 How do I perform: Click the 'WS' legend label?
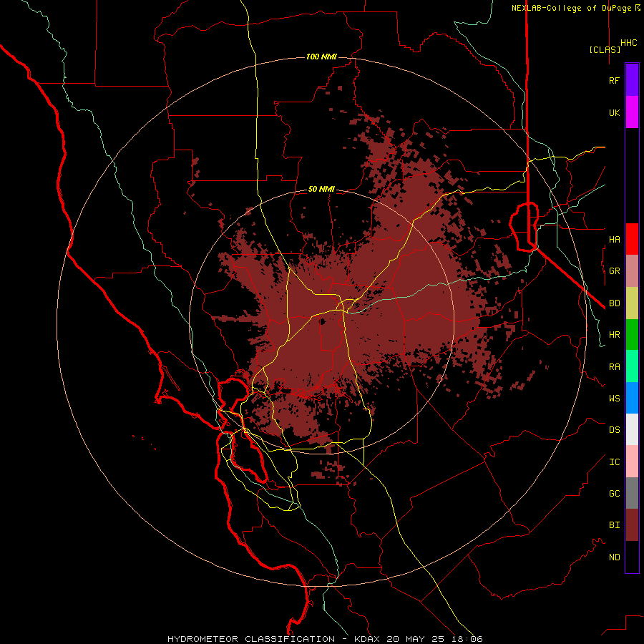point(614,399)
